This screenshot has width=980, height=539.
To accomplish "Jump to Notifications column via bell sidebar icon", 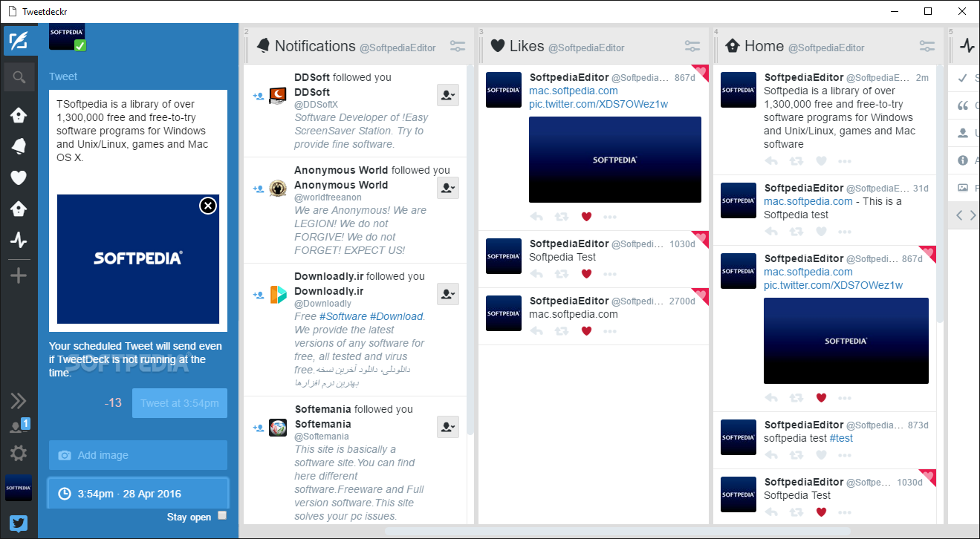I will [x=19, y=146].
